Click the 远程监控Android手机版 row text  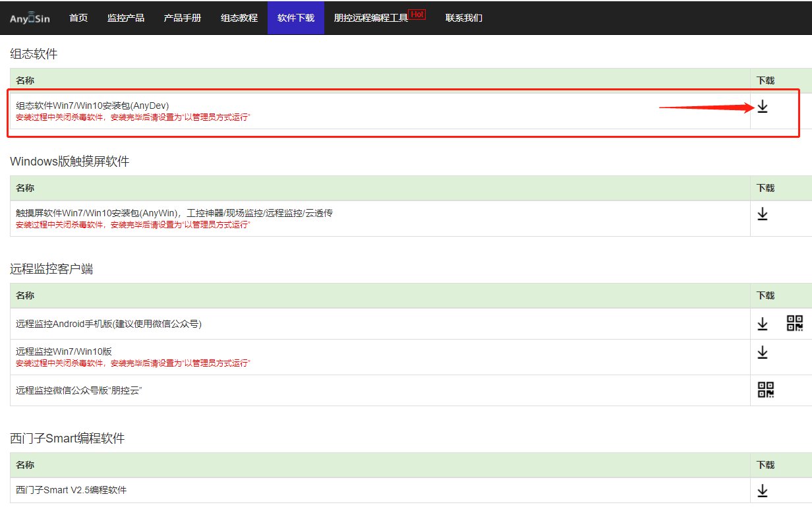109,324
